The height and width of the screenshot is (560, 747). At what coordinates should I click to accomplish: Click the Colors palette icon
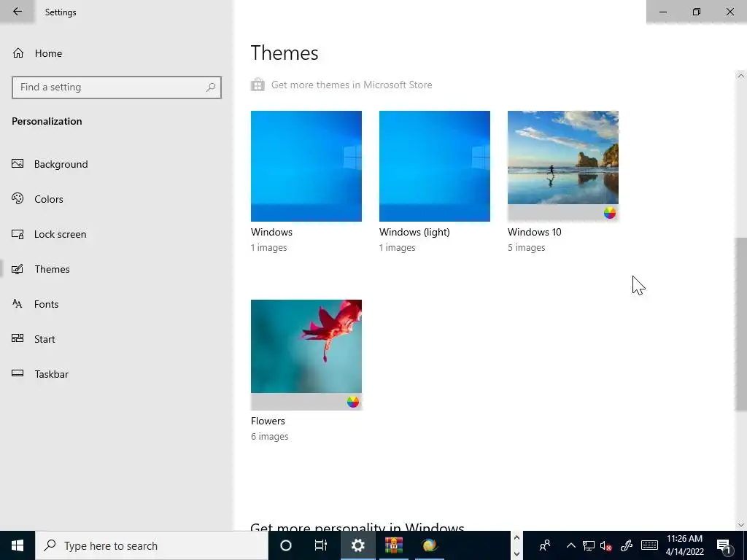coord(18,198)
